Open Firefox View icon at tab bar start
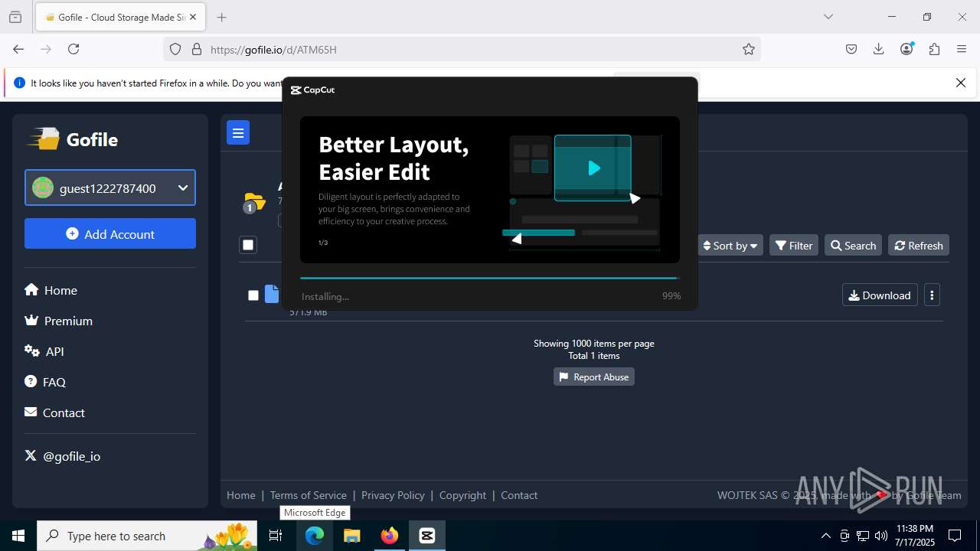The width and height of the screenshot is (980, 551). point(15,17)
